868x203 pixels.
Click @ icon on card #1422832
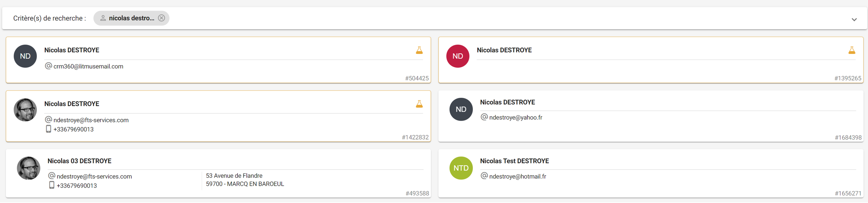click(x=49, y=119)
